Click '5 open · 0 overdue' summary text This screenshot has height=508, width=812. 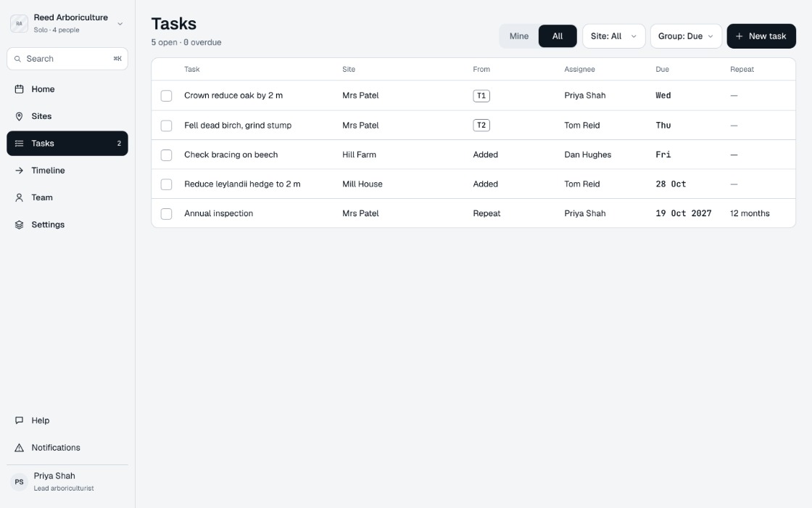(186, 43)
